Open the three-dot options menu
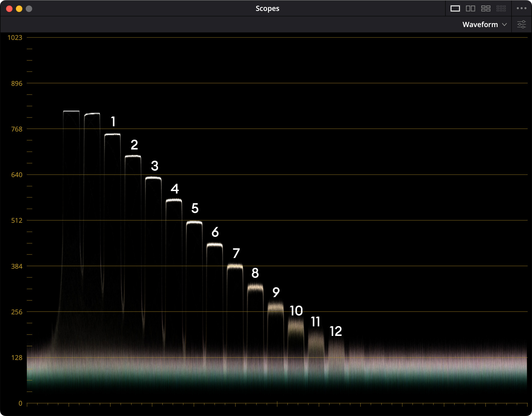The width and height of the screenshot is (532, 416). 521,8
